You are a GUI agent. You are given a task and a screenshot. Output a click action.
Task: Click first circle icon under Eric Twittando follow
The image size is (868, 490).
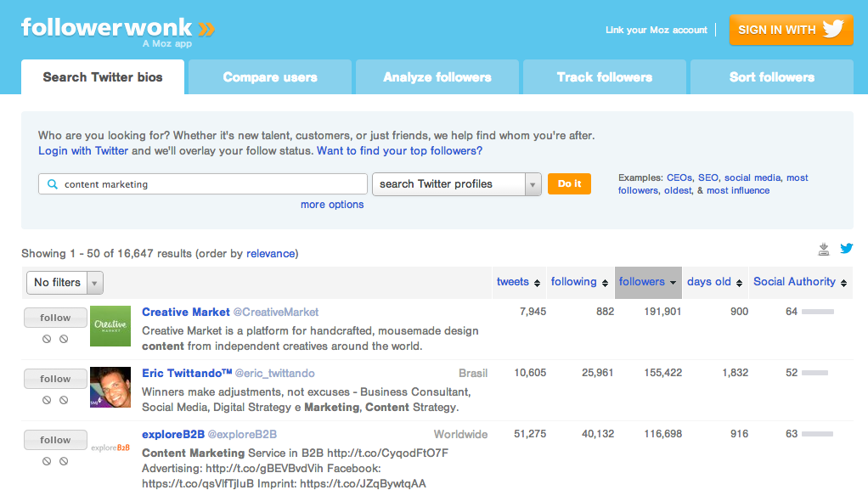(47, 400)
